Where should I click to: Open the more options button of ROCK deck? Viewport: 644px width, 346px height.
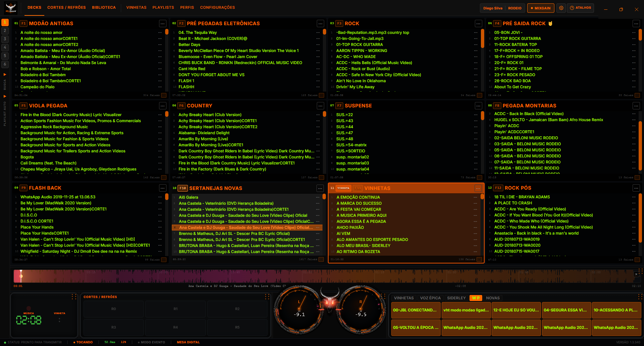479,23
